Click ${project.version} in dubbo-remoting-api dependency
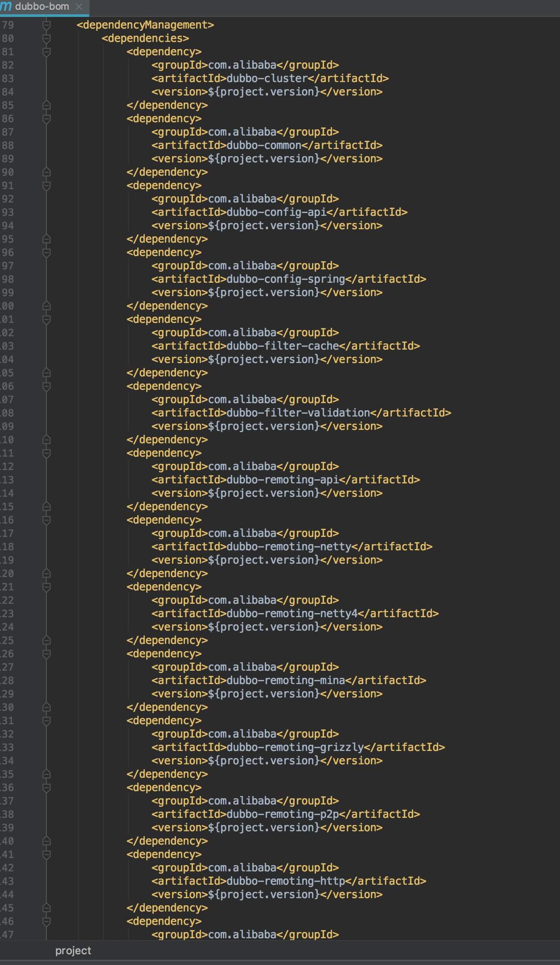This screenshot has width=560, height=965. [264, 493]
